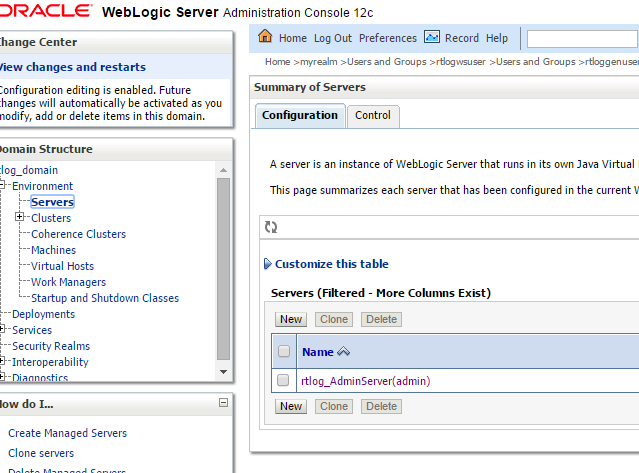Select Clusters in Domain Structure tree

[x=51, y=218]
